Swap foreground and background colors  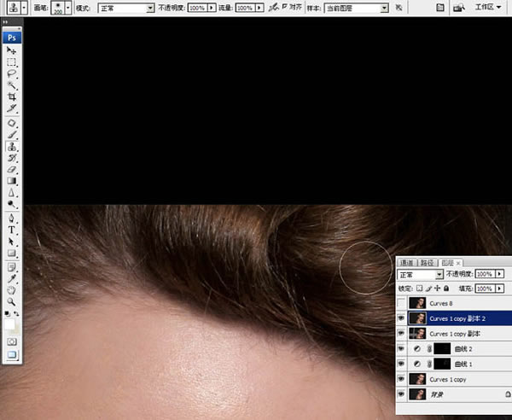pos(16,313)
